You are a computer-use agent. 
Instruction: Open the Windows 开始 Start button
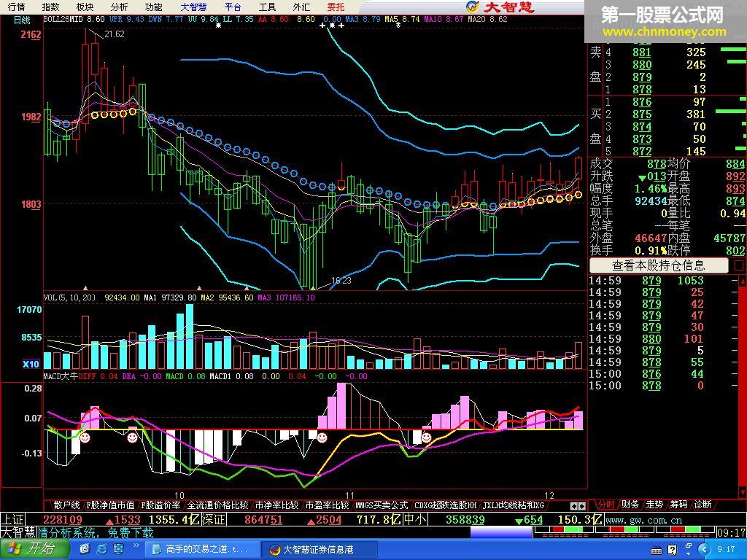coord(34,549)
